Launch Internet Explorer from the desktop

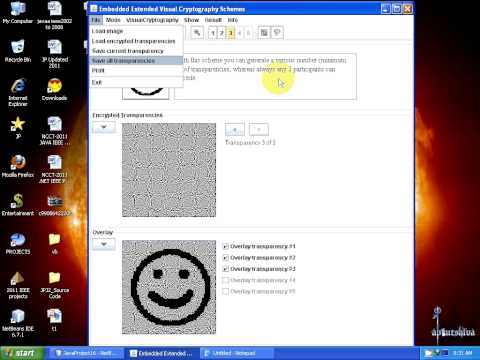click(18, 92)
